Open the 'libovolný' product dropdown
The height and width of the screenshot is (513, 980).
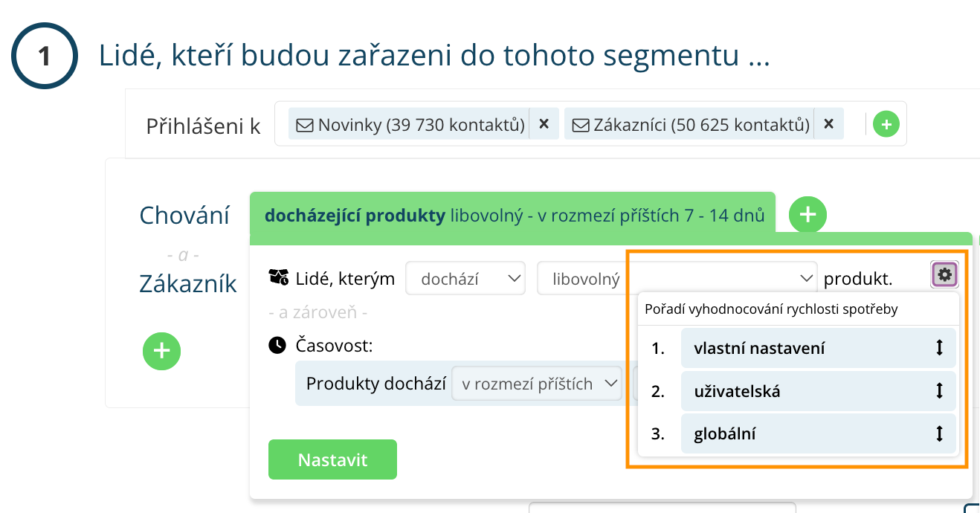click(x=677, y=279)
